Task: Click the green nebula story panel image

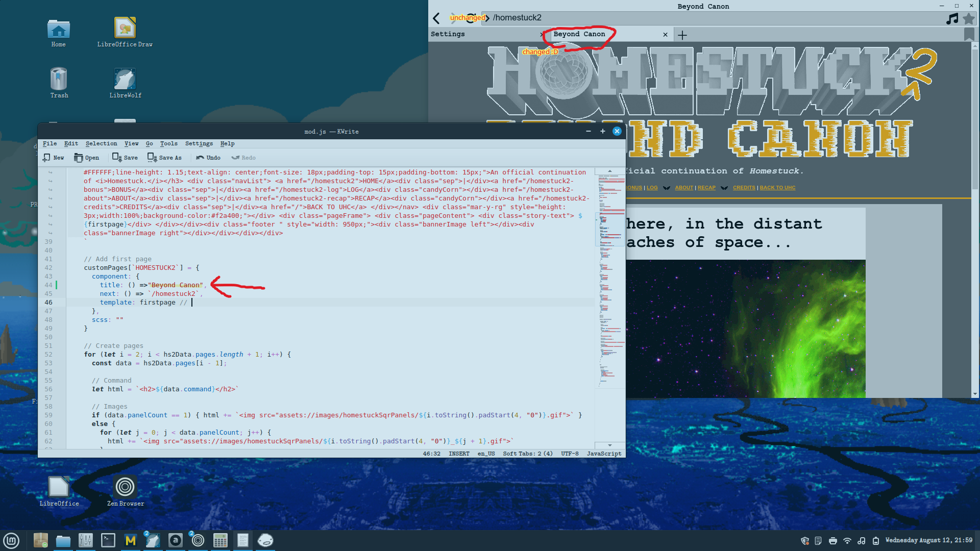Action: pos(746,329)
